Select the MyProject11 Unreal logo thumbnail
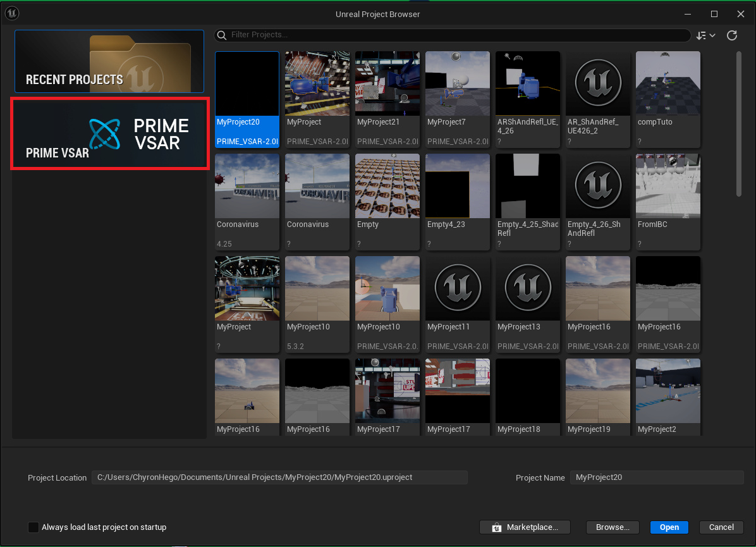Image resolution: width=756 pixels, height=547 pixels. click(x=458, y=288)
